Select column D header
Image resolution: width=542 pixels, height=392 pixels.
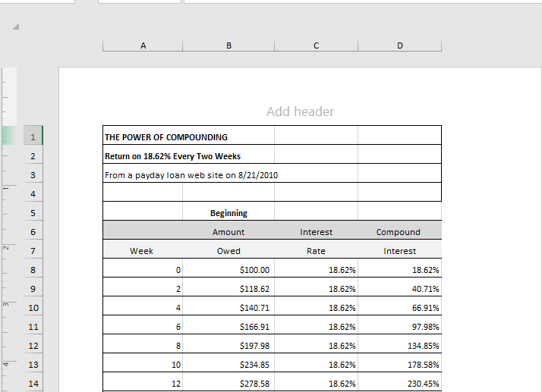tap(400, 45)
